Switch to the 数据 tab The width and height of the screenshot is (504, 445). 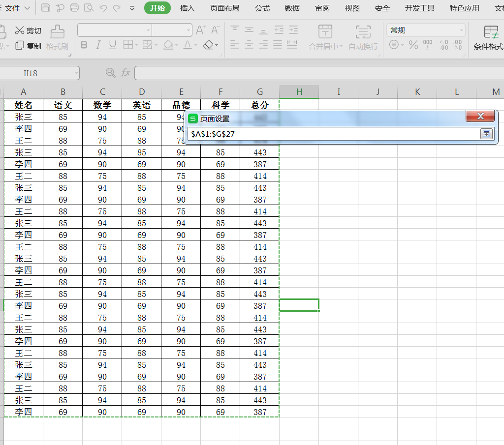[292, 8]
